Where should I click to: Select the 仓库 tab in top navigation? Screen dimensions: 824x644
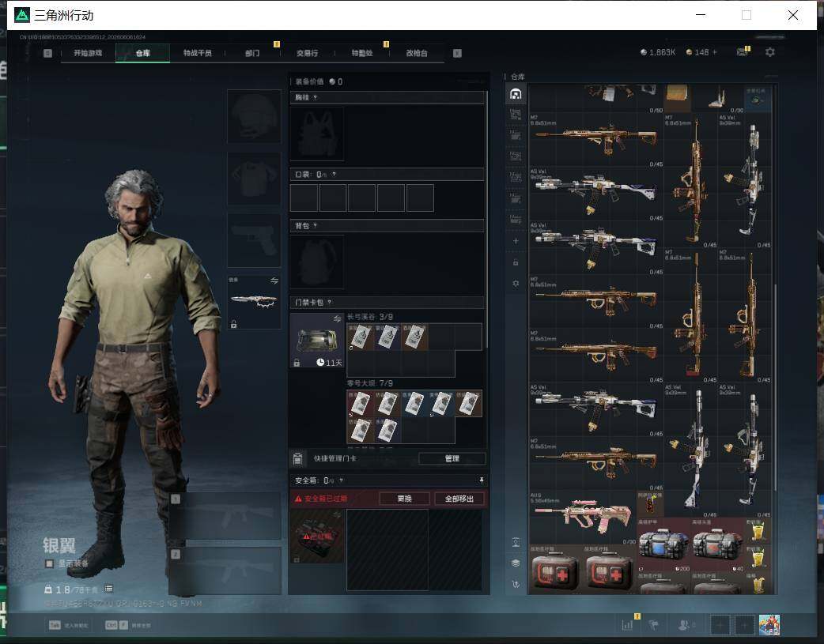(142, 53)
